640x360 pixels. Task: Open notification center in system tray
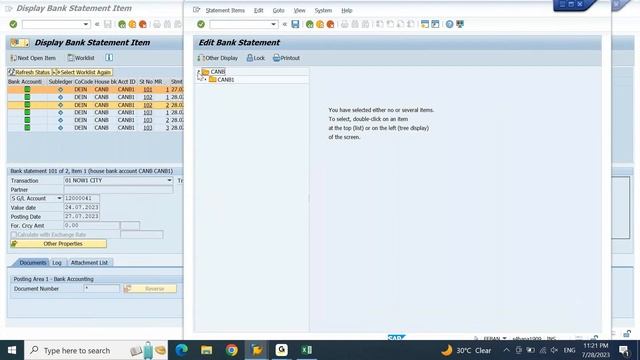(624, 350)
